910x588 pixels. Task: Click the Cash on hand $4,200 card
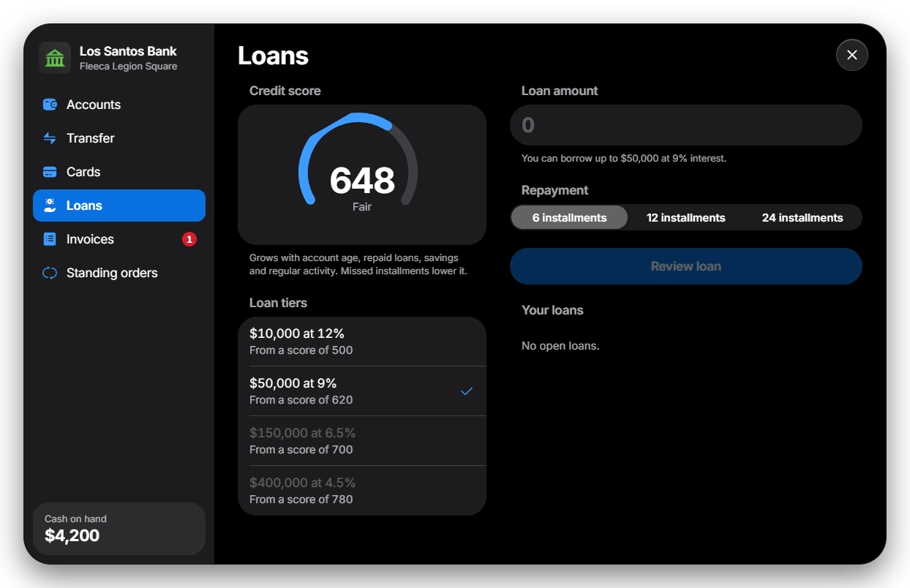119,529
